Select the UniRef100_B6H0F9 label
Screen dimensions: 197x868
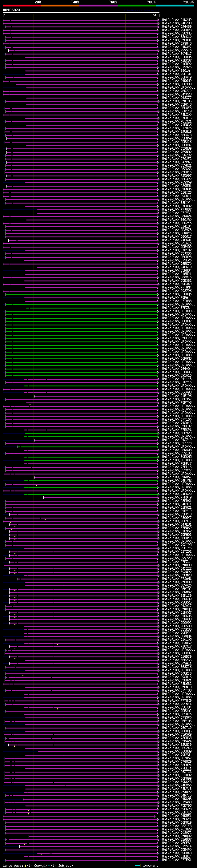coord(177,77)
